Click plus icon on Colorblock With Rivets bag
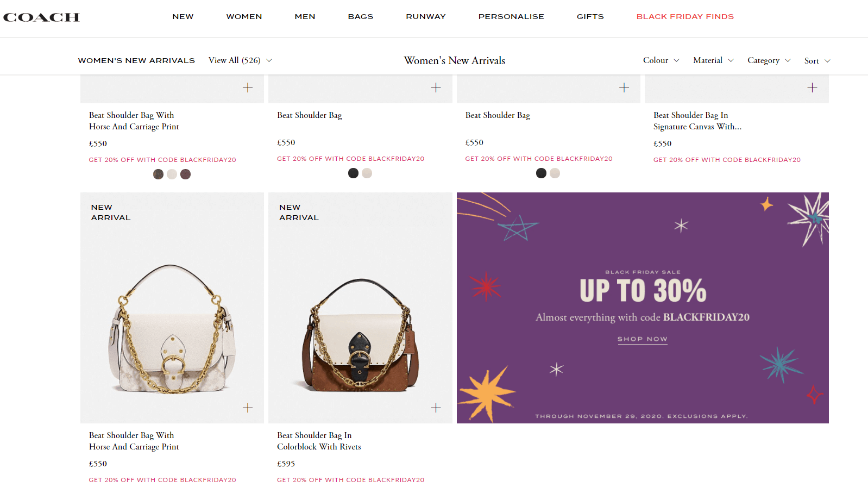The image size is (868, 487). (x=436, y=408)
